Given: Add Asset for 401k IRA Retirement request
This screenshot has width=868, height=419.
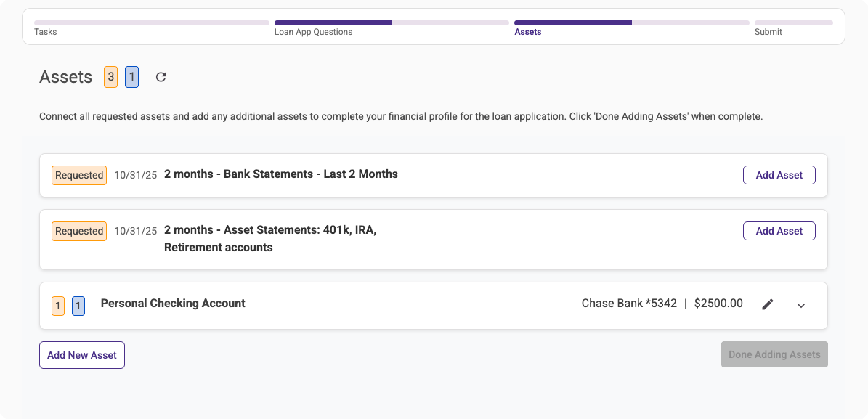Looking at the screenshot, I should click(779, 231).
